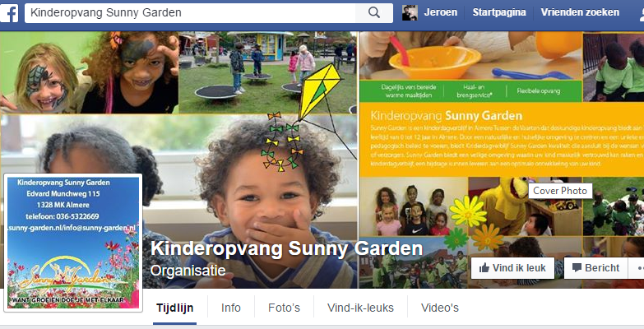The height and width of the screenshot is (329, 644).
Task: Open the Vrienden zoeken link
Action: click(580, 12)
